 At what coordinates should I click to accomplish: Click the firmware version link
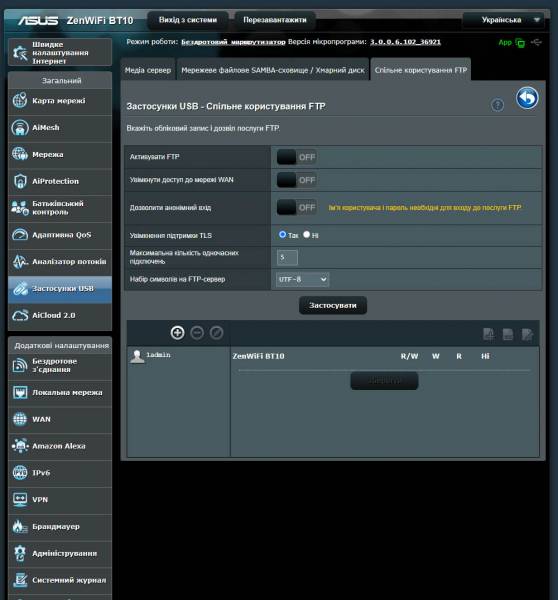pos(405,42)
